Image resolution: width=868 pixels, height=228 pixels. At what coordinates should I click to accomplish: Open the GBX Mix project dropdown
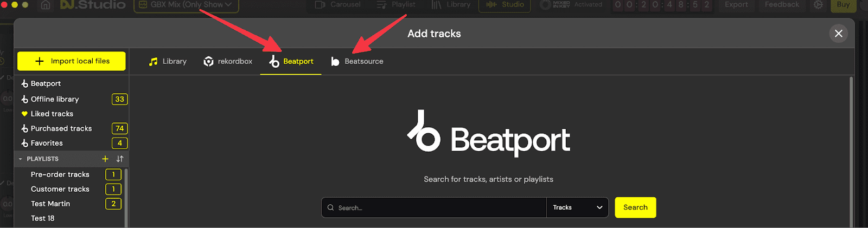(x=186, y=5)
